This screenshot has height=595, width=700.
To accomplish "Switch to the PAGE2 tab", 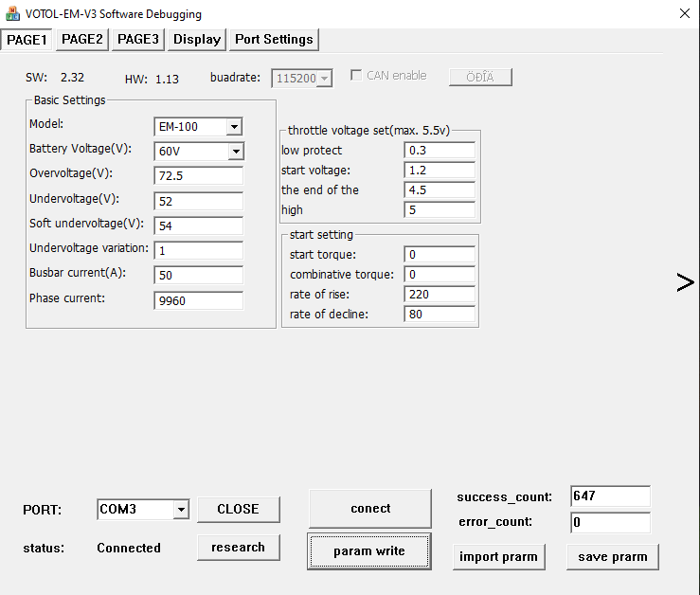I will (x=82, y=39).
